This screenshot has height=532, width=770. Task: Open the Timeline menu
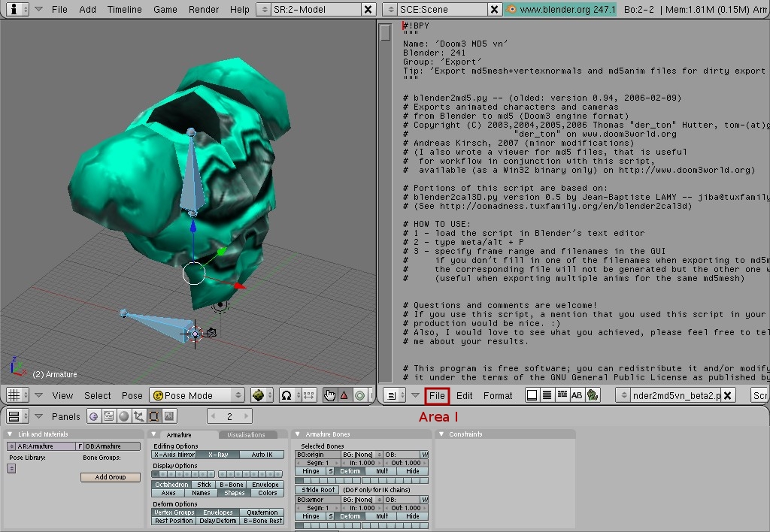[124, 9]
